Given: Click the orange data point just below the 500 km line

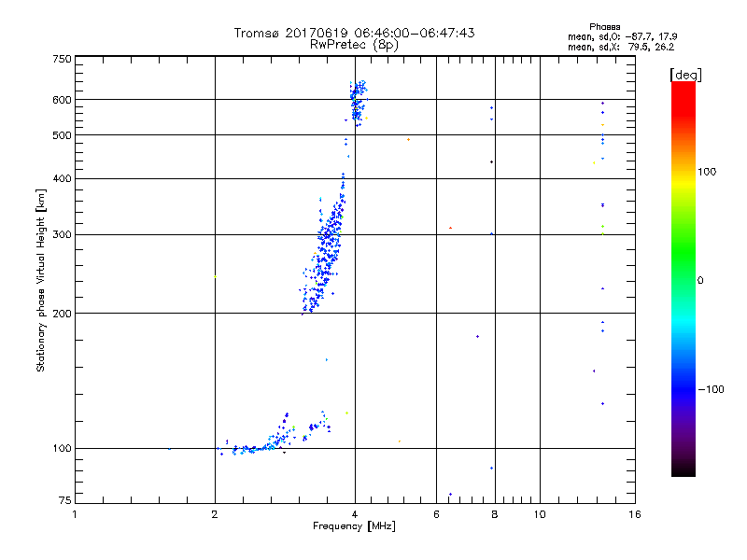Looking at the screenshot, I should [x=408, y=139].
